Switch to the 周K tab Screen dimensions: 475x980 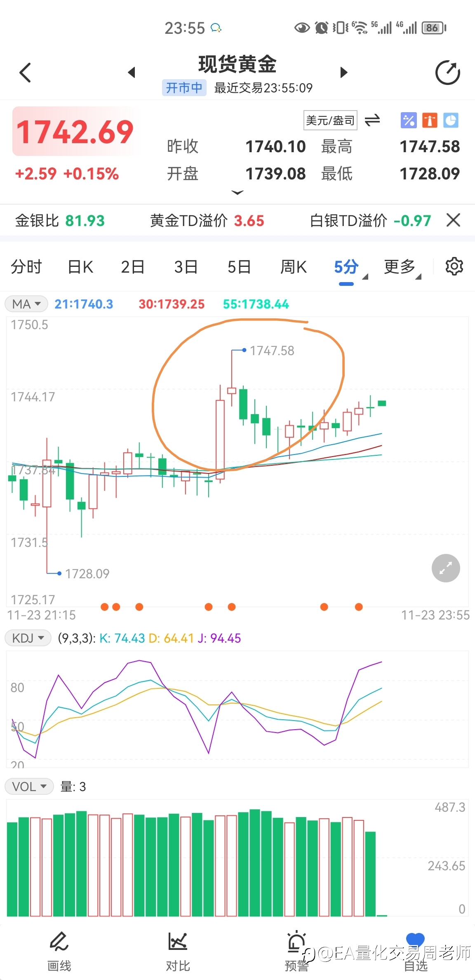(x=294, y=267)
